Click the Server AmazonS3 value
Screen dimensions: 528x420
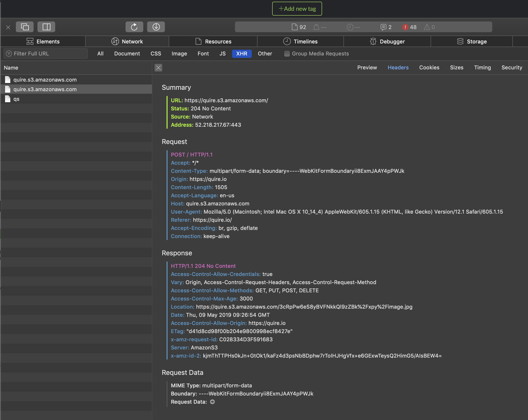tap(204, 348)
